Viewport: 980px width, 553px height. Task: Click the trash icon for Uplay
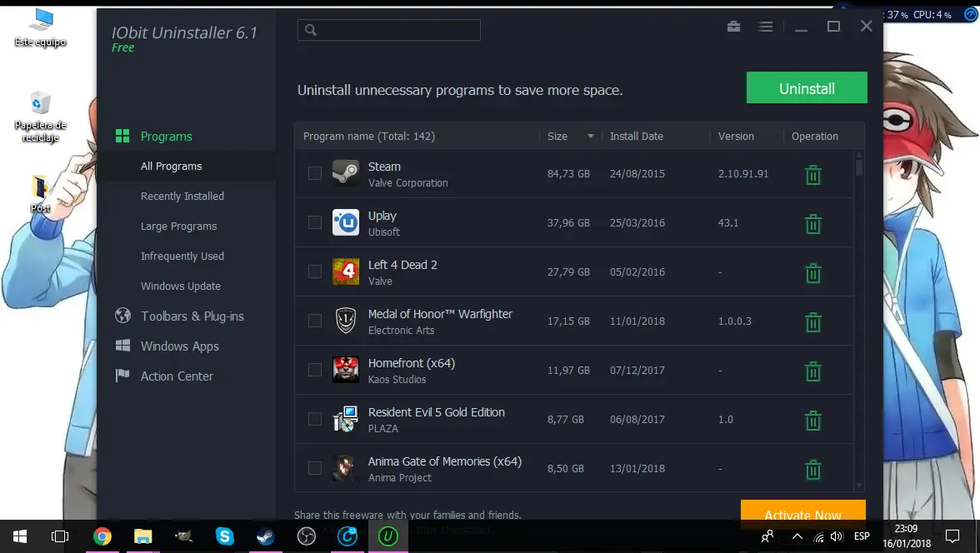(813, 224)
